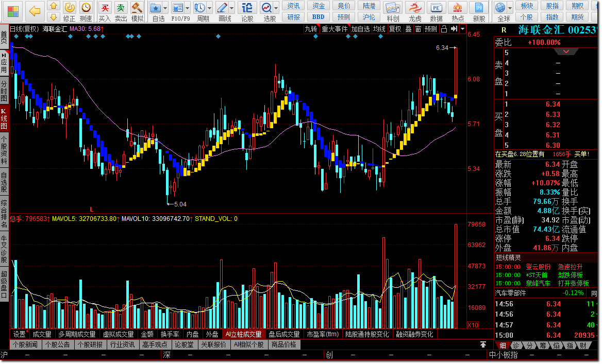Open the 测速 speed test clock
602x364 pixels.
[x=86, y=11]
